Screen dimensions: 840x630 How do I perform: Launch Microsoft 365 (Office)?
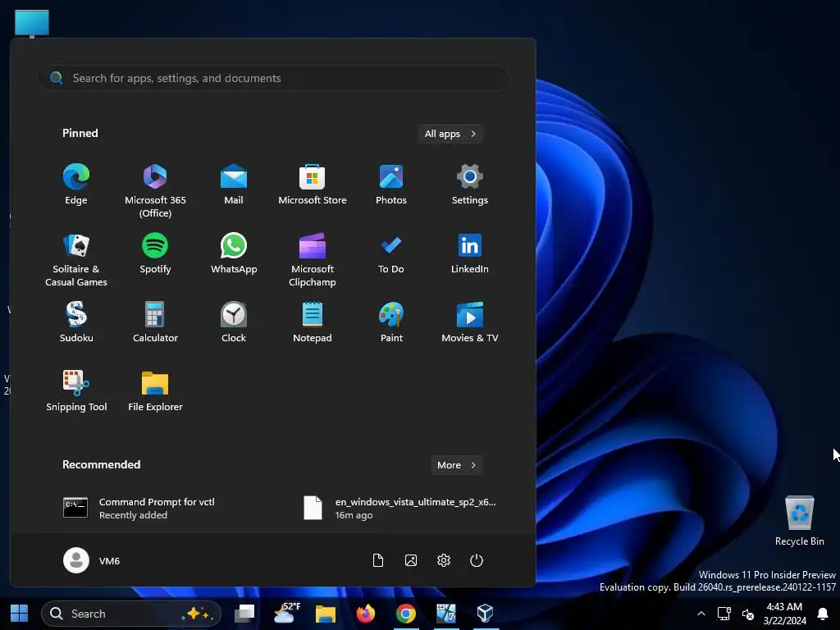(x=155, y=190)
